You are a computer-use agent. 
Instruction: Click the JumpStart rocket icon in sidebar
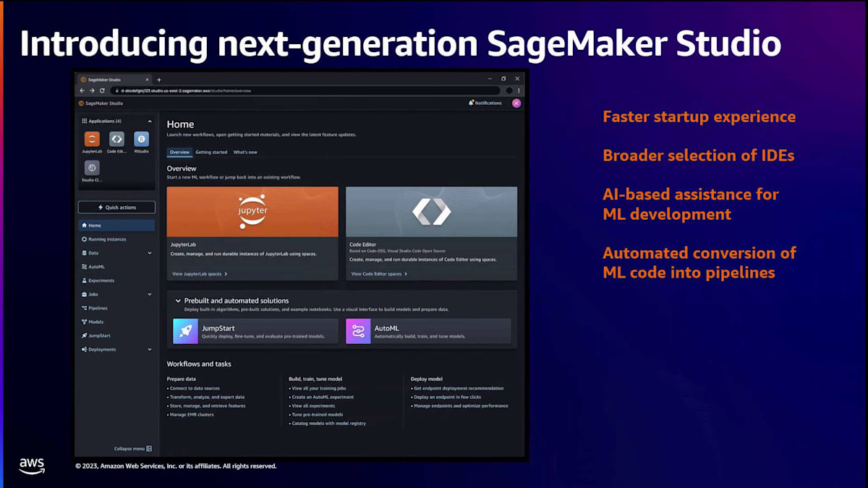pyautogui.click(x=85, y=335)
